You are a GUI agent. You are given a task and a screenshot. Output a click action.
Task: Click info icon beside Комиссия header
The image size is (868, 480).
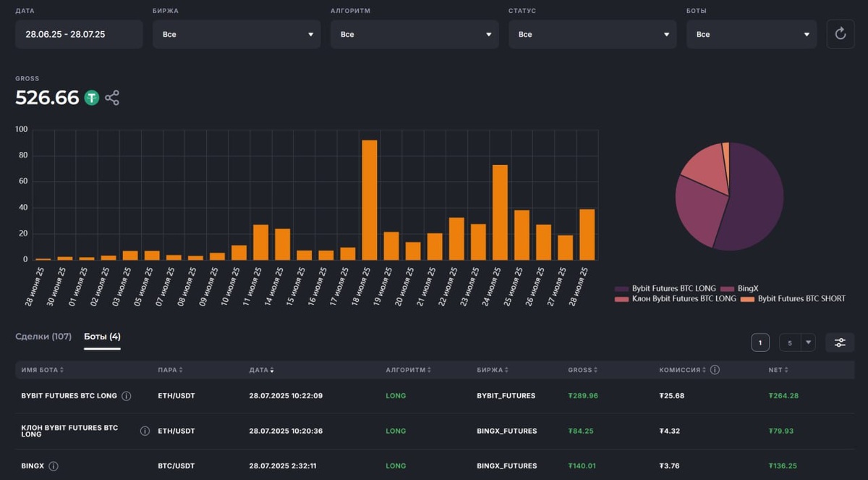point(715,370)
